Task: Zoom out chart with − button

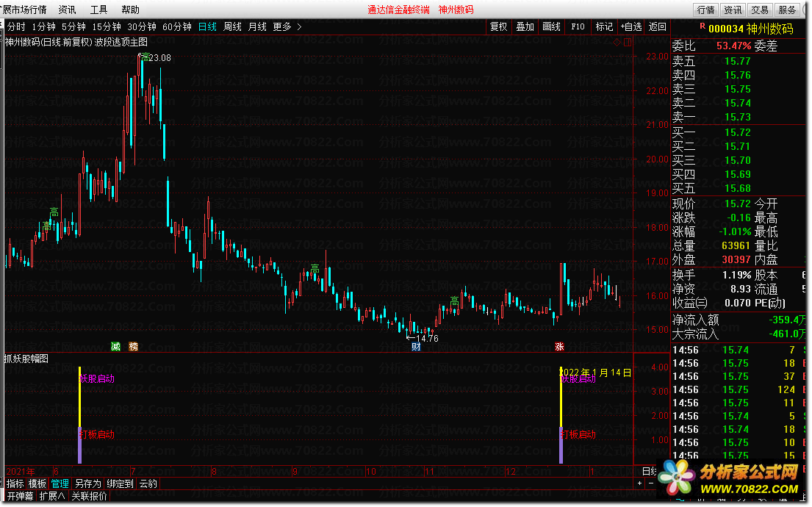Action: tap(650, 483)
